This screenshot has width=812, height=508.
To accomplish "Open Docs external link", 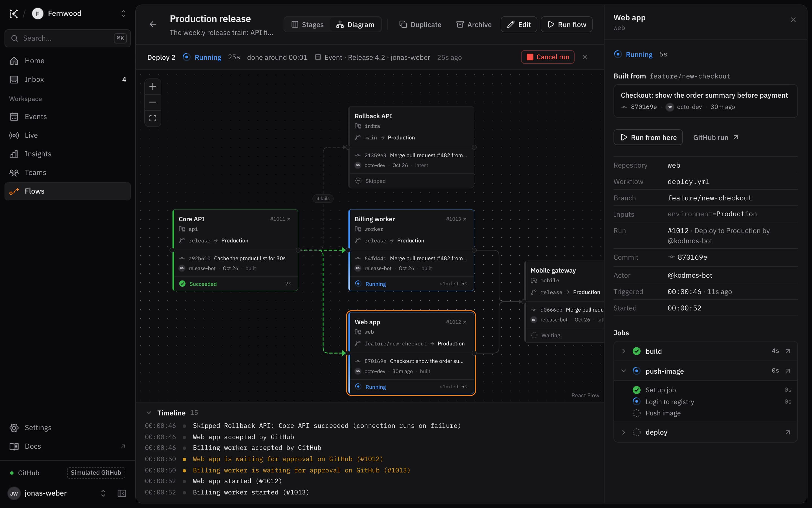I will [x=67, y=446].
